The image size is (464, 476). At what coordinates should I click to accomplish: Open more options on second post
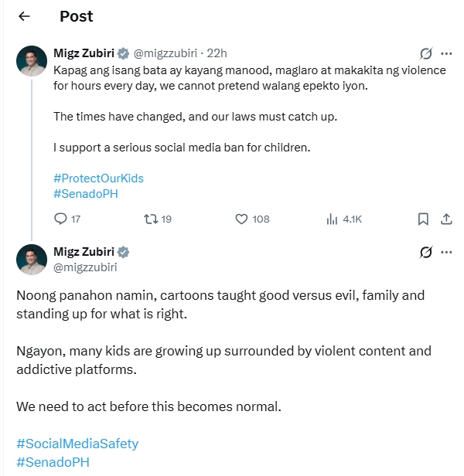point(446,252)
